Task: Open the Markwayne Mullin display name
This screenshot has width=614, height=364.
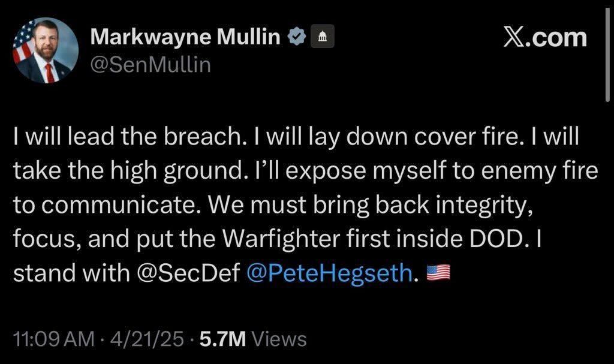Action: click(185, 37)
